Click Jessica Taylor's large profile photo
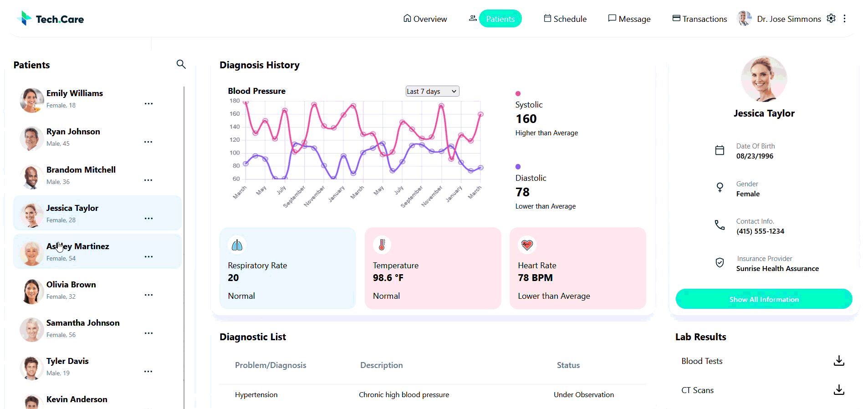The image size is (868, 409). tap(764, 78)
